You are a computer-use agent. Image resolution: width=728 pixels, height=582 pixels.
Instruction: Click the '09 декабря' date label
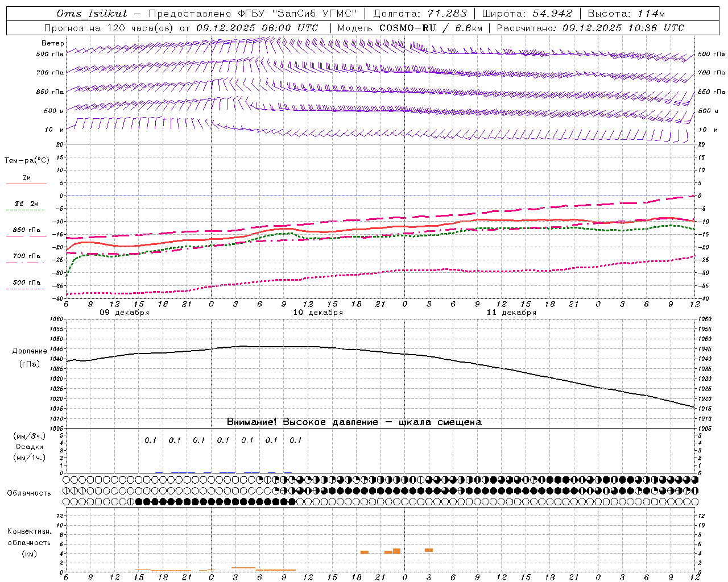pyautogui.click(x=125, y=313)
